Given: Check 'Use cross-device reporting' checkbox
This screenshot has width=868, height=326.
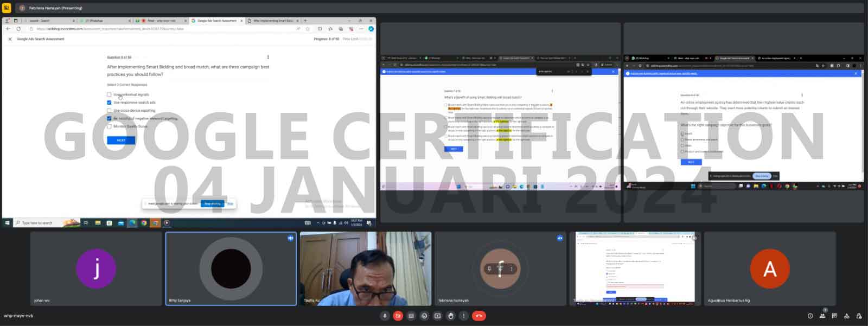Looking at the screenshot, I should click(109, 110).
